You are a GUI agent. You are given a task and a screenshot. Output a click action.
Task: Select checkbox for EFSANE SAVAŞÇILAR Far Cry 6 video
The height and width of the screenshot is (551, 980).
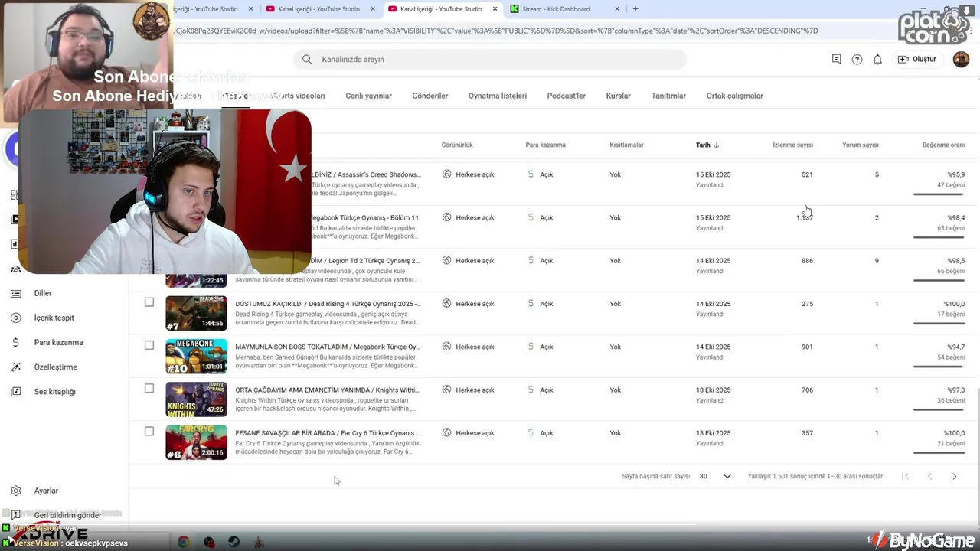149,432
